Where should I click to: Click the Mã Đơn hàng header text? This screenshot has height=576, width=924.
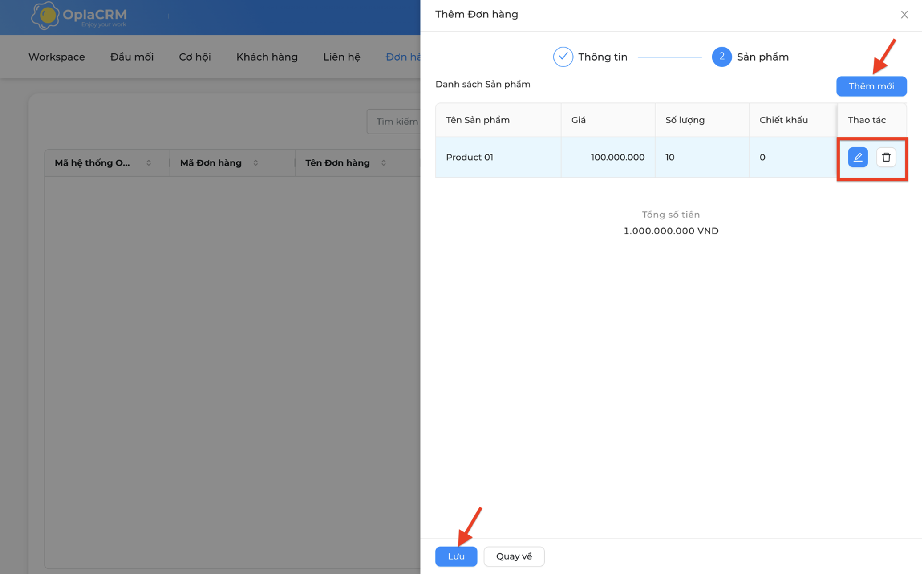tap(211, 163)
